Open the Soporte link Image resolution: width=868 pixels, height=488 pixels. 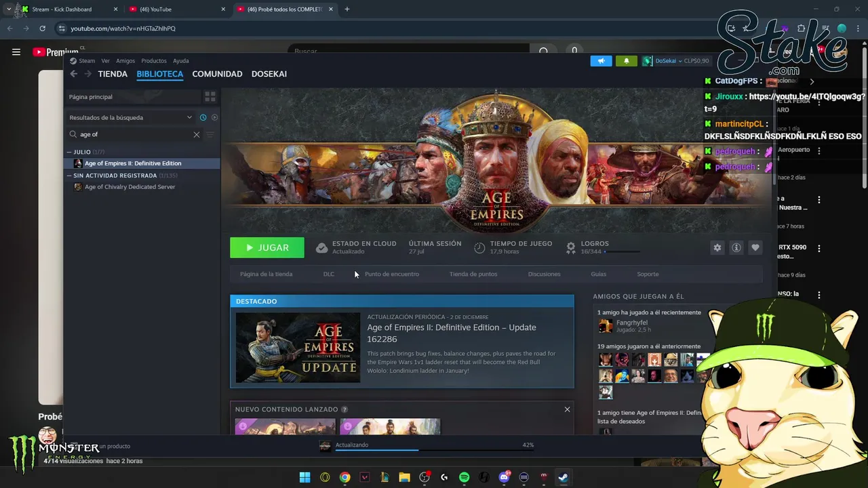click(x=648, y=274)
